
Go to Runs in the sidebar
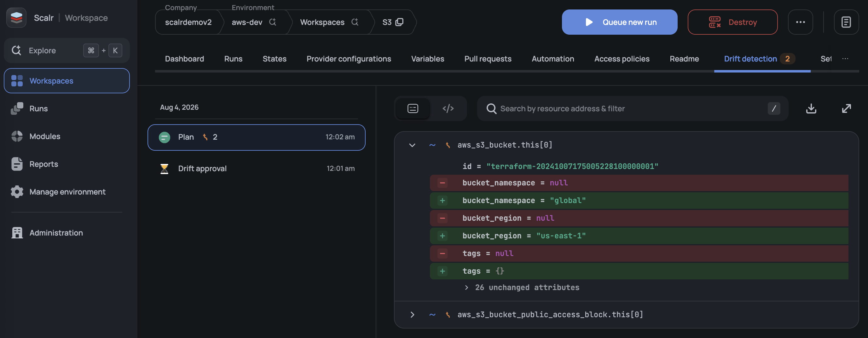(x=38, y=108)
